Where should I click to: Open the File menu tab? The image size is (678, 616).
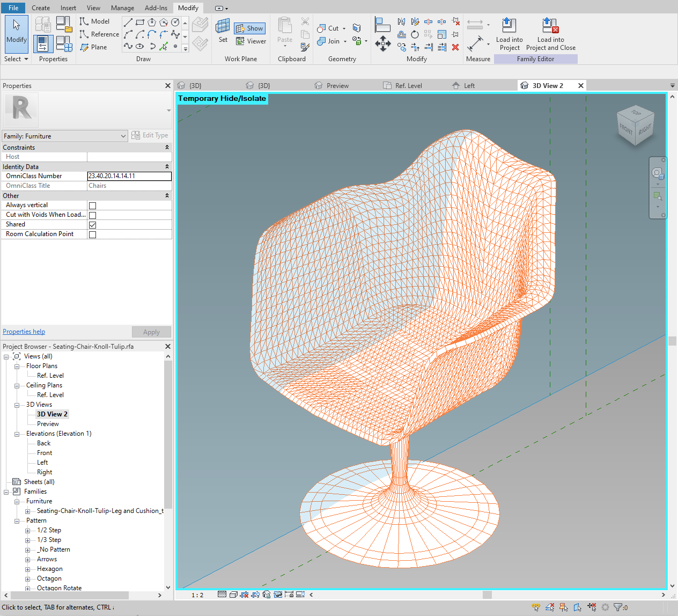pyautogui.click(x=13, y=8)
